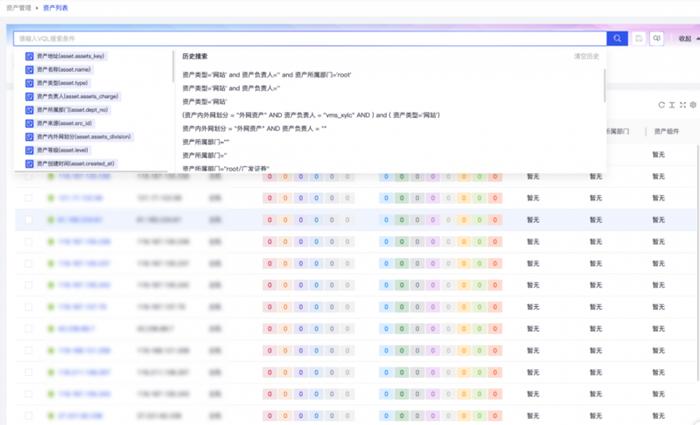Tick the checkbox of the highlighted table row
700x425 pixels.
[29, 219]
